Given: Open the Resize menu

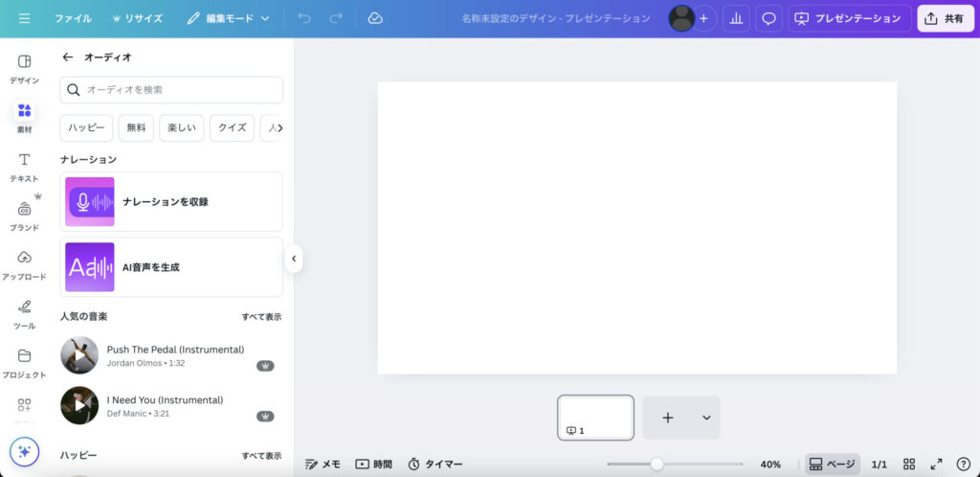Looking at the screenshot, I should click(138, 18).
